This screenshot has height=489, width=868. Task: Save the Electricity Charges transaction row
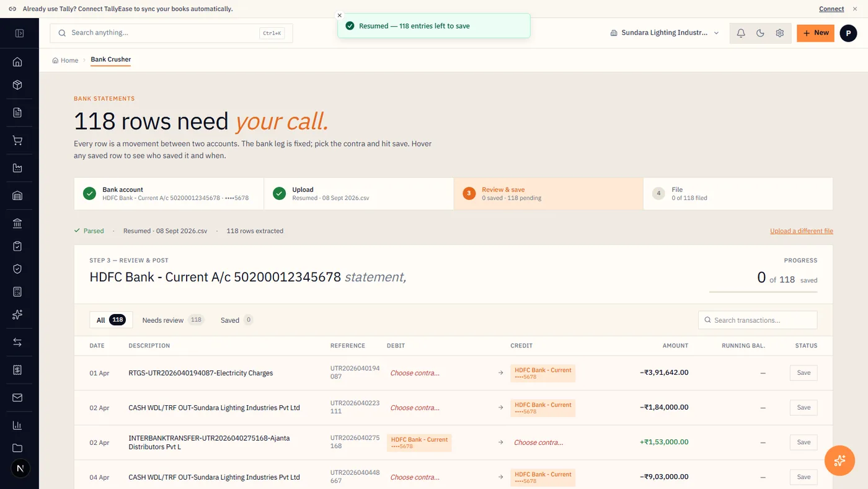coord(804,373)
